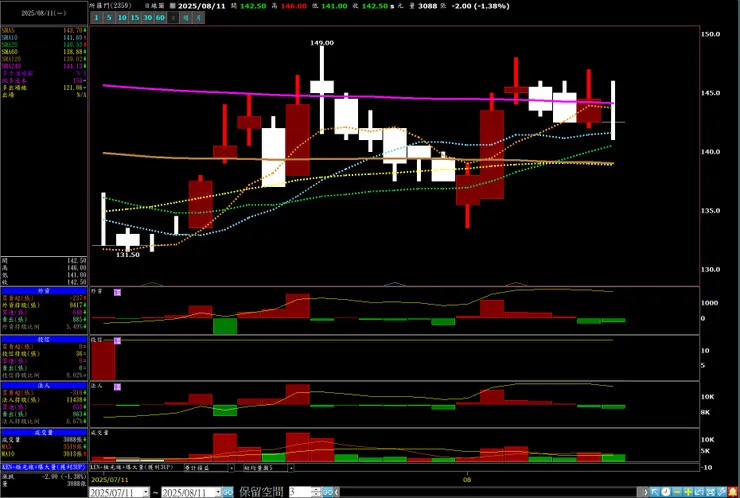Choose the 60-minute timeframe button
This screenshot has height=498, width=740.
click(160, 17)
